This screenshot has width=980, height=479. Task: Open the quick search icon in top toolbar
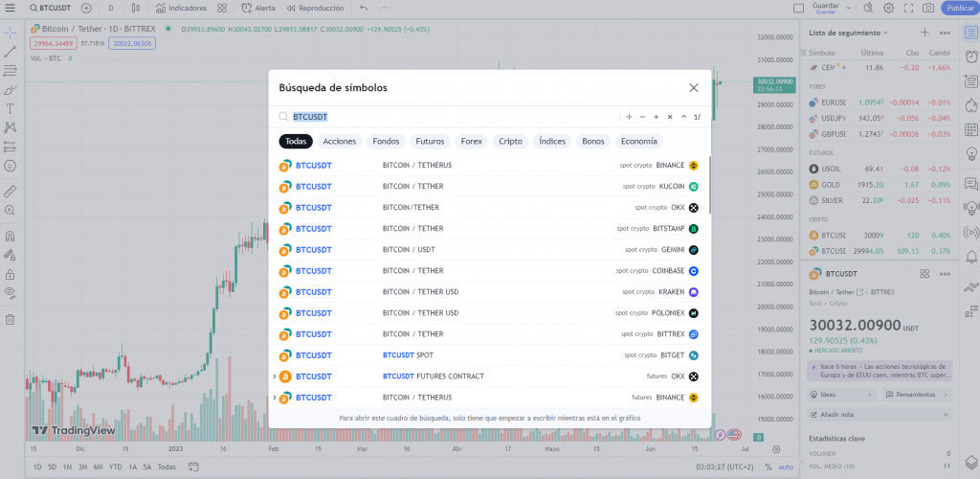(868, 8)
